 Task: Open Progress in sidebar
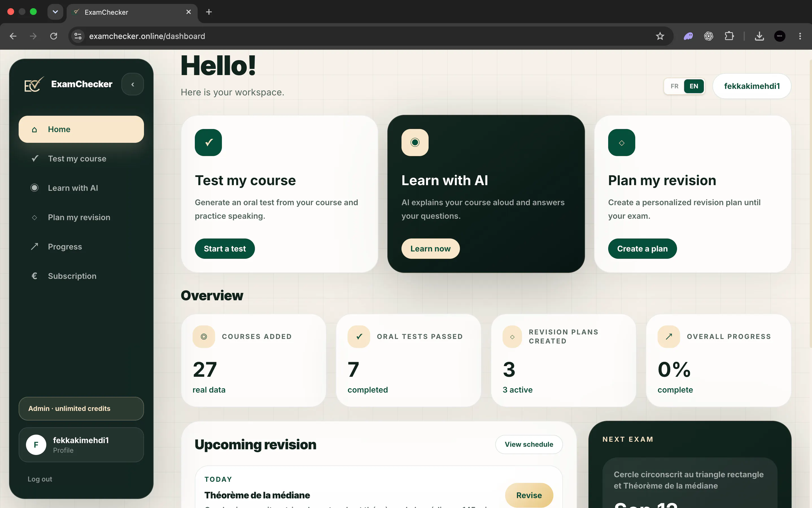(81, 247)
